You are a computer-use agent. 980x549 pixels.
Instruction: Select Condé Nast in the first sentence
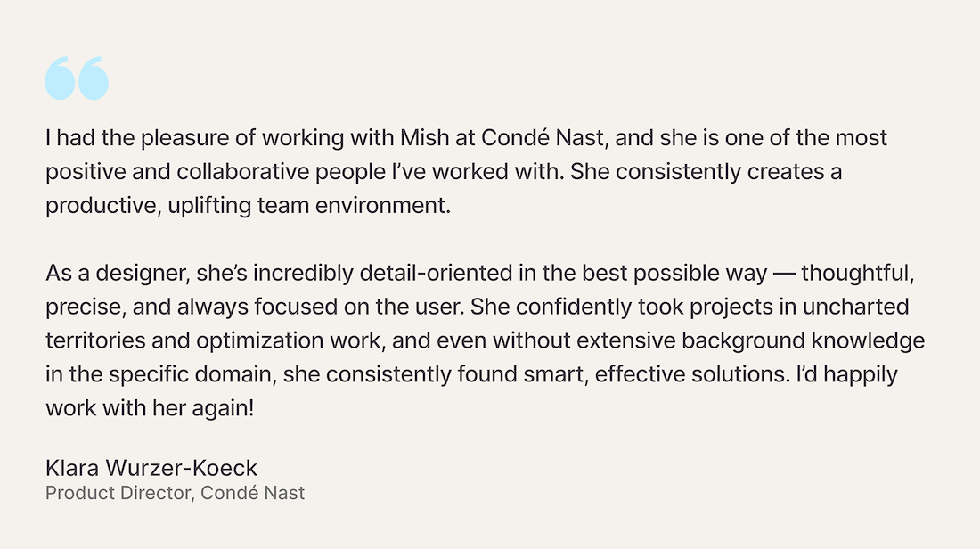pyautogui.click(x=544, y=138)
